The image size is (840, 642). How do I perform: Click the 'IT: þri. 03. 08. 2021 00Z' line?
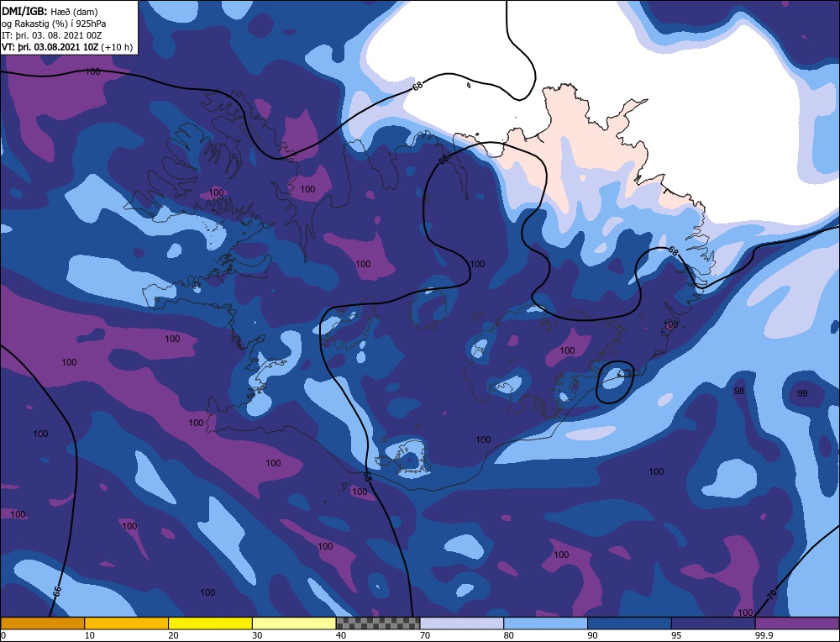click(52, 35)
